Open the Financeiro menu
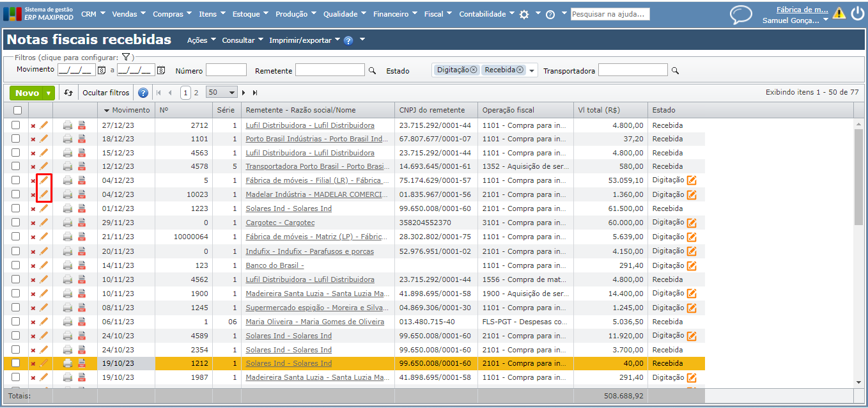Screen dimensions: 868x408 [395, 14]
